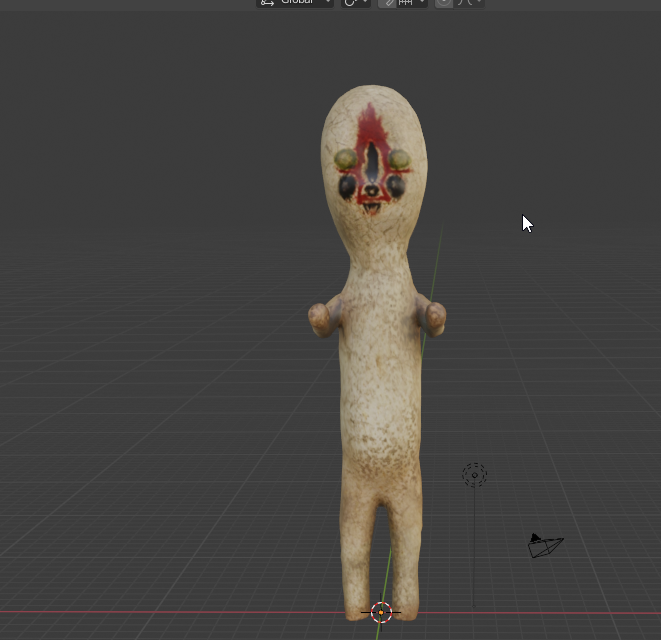Viewport: 661px width, 640px height.
Task: Open the pivot point menu
Action: coord(355,3)
